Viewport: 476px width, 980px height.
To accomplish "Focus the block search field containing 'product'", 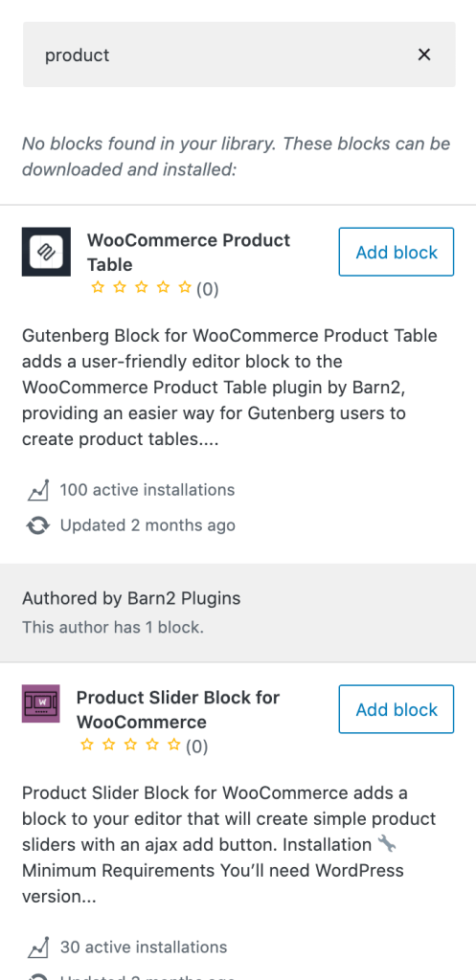I will [238, 55].
